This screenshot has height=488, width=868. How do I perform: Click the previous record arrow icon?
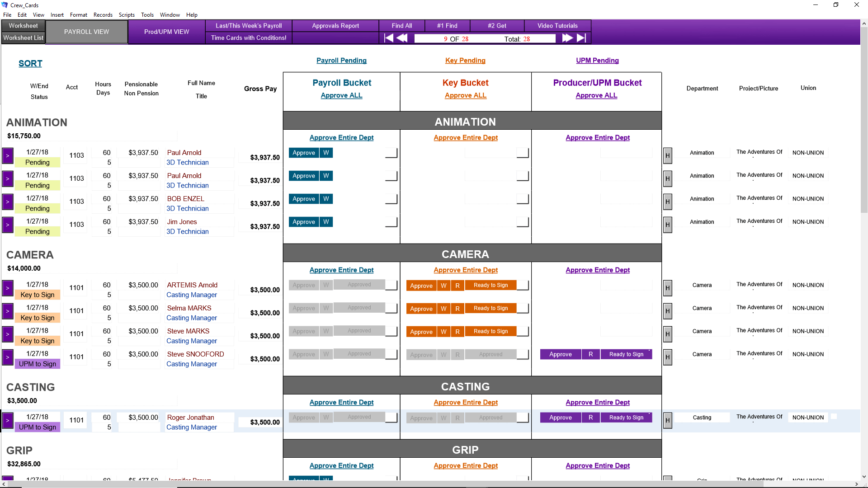[x=401, y=38]
